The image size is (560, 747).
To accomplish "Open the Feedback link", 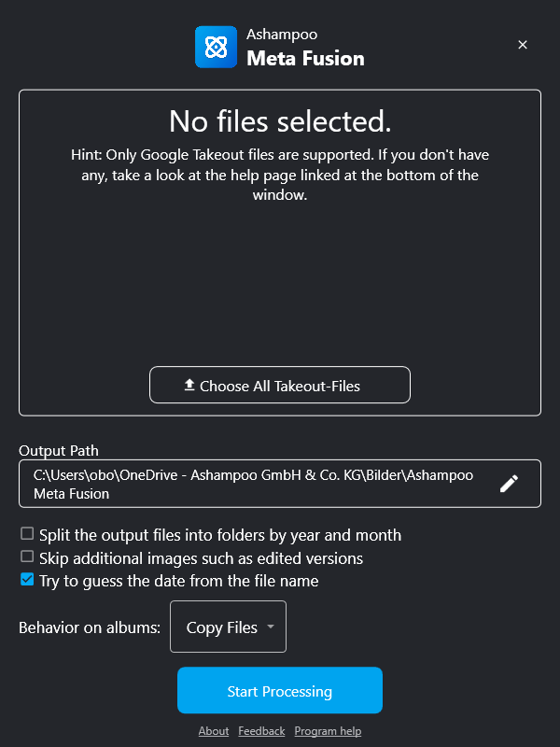I will (261, 731).
